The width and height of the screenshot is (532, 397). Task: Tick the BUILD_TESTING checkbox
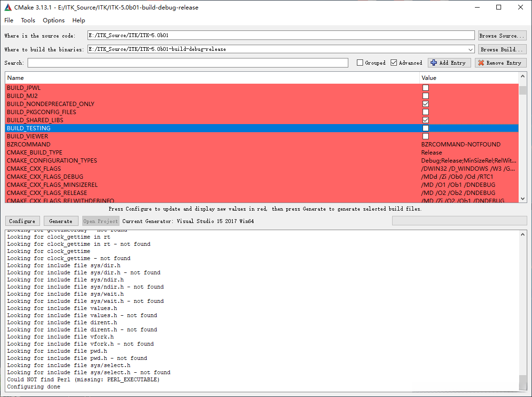click(x=425, y=128)
